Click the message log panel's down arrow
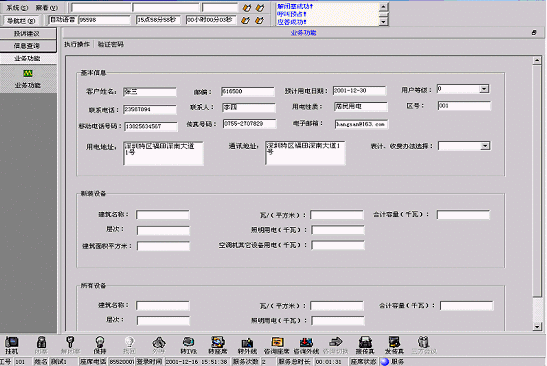 tap(383, 22)
